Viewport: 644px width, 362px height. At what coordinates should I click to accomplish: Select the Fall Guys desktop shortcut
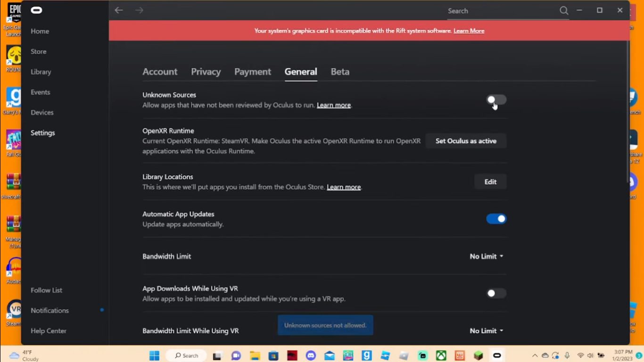[13, 143]
